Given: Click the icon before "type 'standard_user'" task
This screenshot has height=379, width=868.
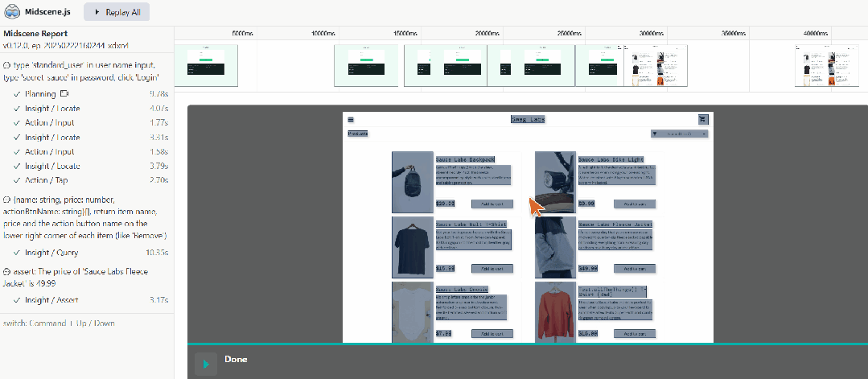Looking at the screenshot, I should tap(6, 65).
